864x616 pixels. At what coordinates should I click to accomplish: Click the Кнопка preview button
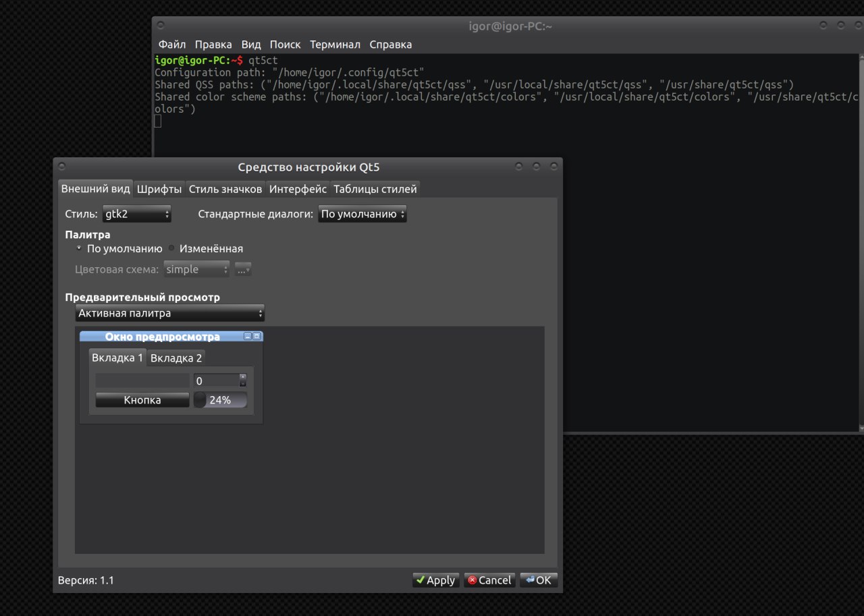pyautogui.click(x=142, y=400)
